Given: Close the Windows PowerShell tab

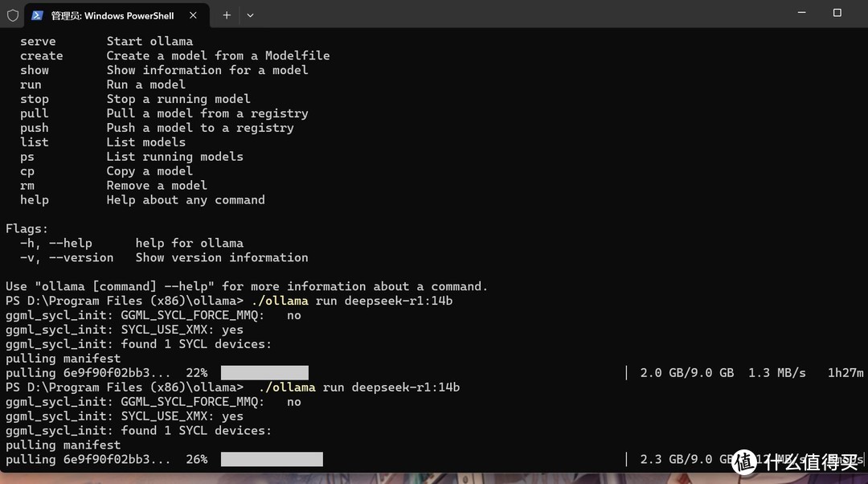Looking at the screenshot, I should click(193, 15).
